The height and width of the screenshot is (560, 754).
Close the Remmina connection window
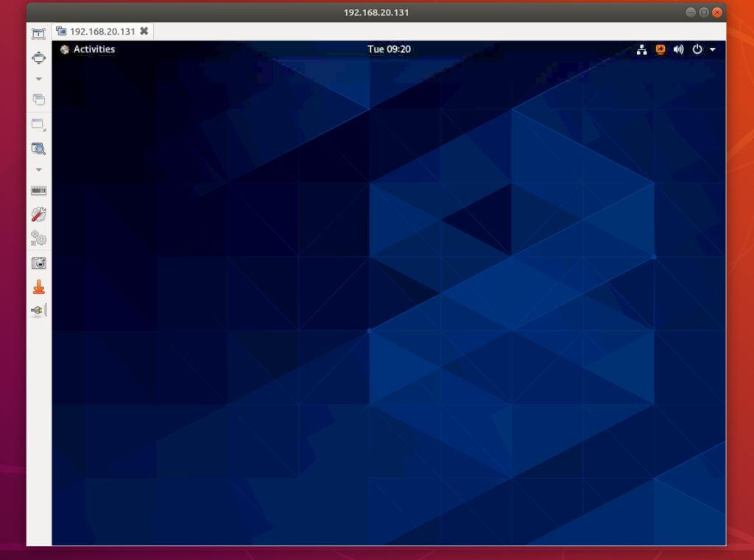pos(717,13)
